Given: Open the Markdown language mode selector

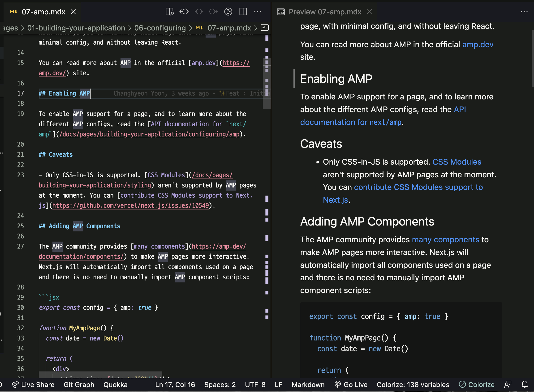Looking at the screenshot, I should pos(308,384).
